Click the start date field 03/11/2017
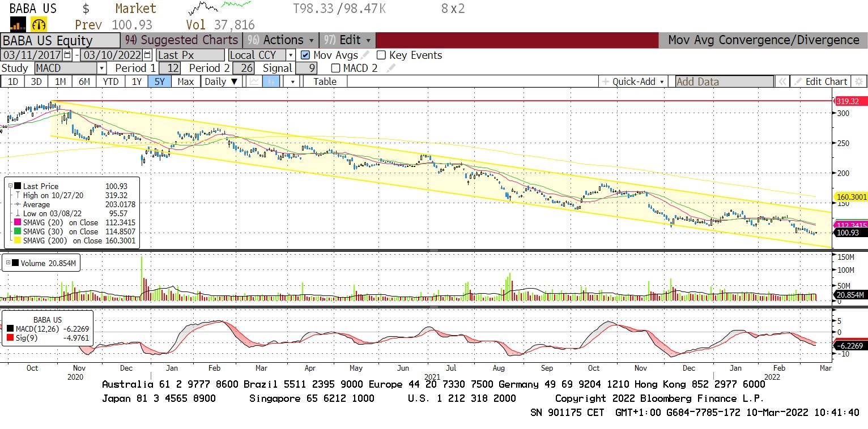Viewport: 868px width, 429px height. pyautogui.click(x=32, y=55)
